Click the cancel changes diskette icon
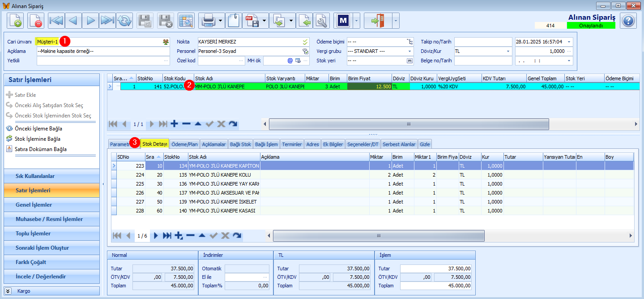This screenshot has height=299, width=644. (166, 21)
